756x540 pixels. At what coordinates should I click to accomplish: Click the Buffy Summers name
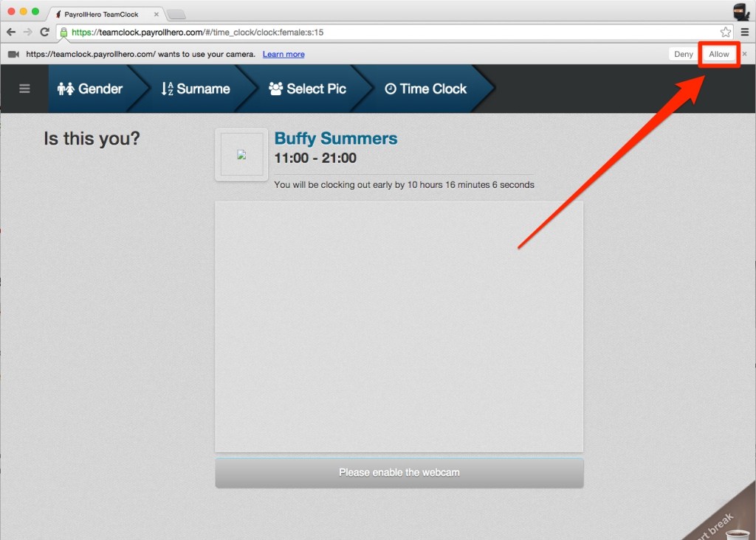click(336, 138)
